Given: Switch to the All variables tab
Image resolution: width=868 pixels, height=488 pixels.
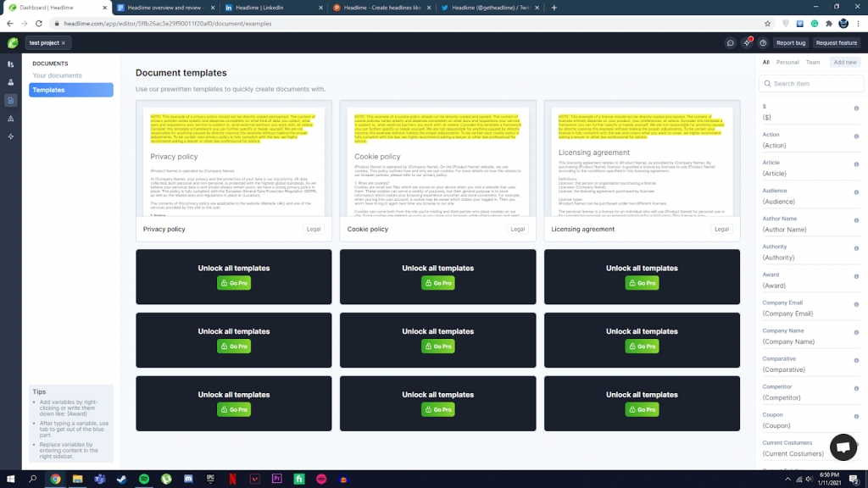Looking at the screenshot, I should [765, 63].
